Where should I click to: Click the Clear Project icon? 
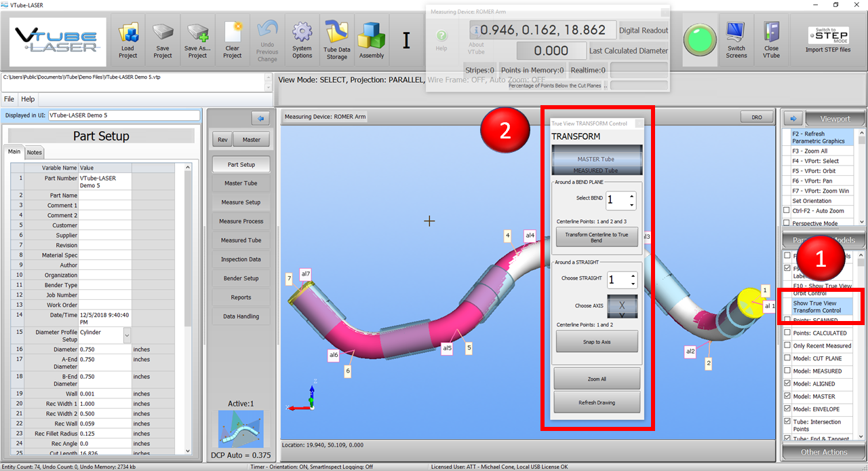[x=233, y=33]
